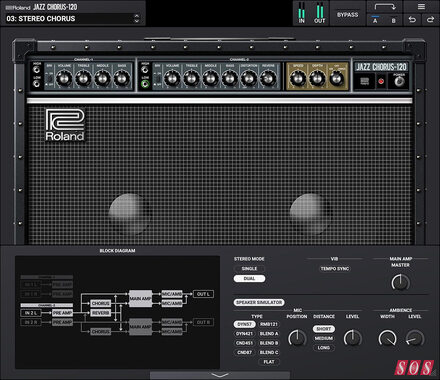This screenshot has height=380, width=440.
Task: Select the green Channel-2 LOW input jack
Action: click(x=145, y=84)
